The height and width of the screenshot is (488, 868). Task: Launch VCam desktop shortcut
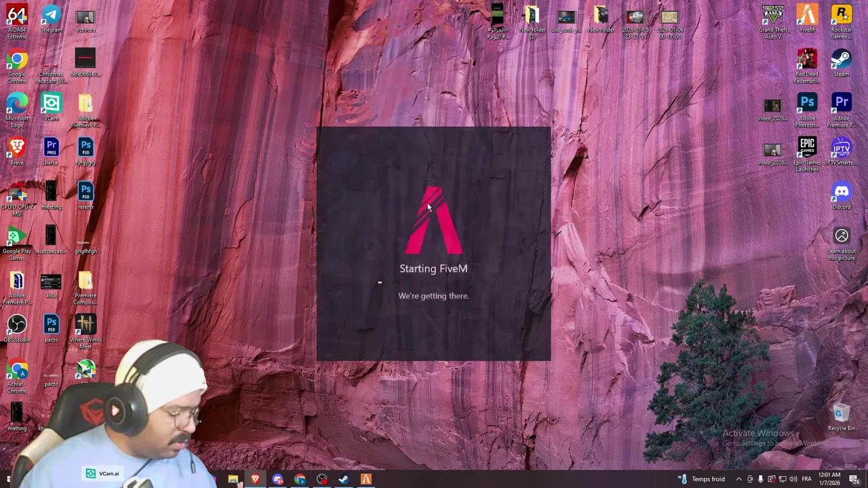point(51,107)
